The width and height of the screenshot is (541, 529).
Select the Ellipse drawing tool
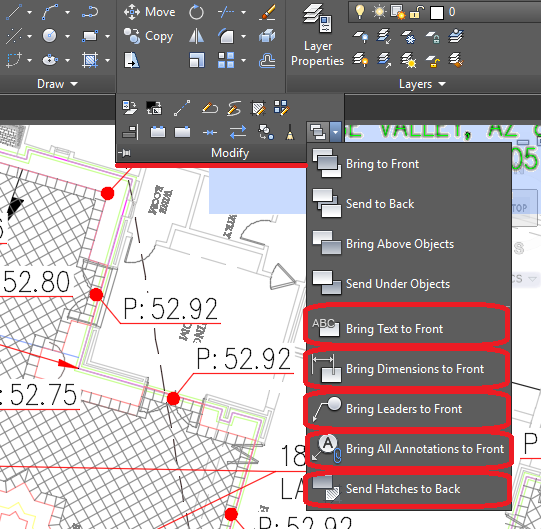pyautogui.click(x=50, y=60)
